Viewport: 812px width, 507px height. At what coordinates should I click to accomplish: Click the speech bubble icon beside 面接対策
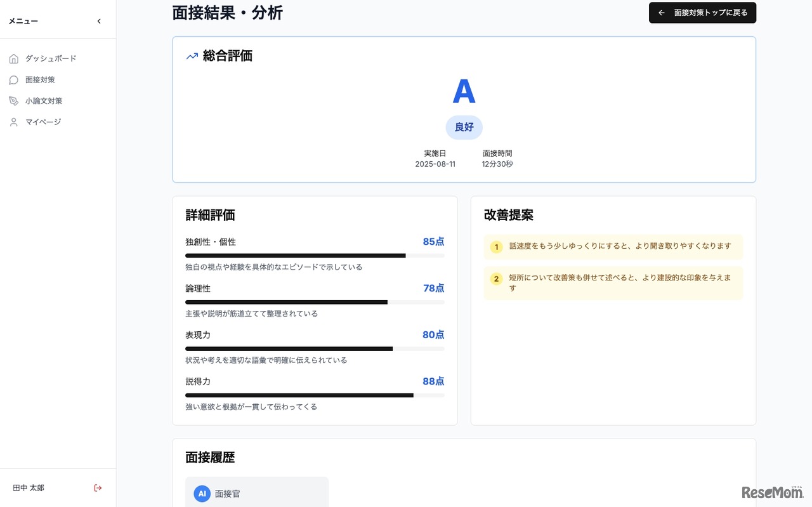click(x=14, y=79)
